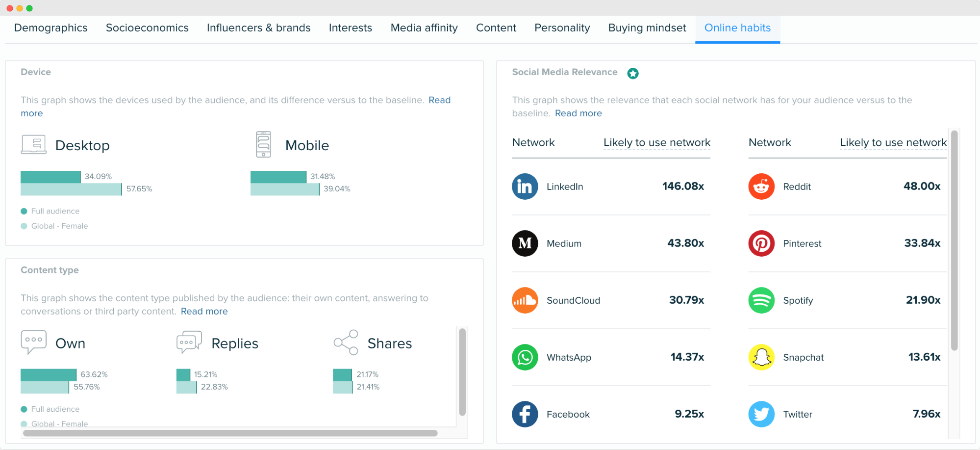Image resolution: width=980 pixels, height=450 pixels.
Task: Click the Content type vertical scrollbar
Action: 462,372
